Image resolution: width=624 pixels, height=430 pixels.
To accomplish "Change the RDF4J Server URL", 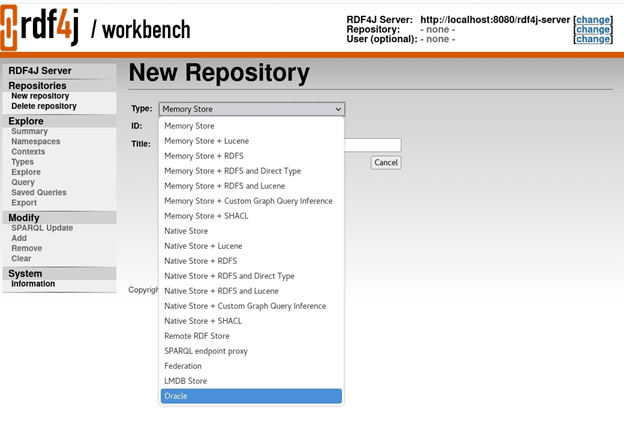I will coord(593,20).
